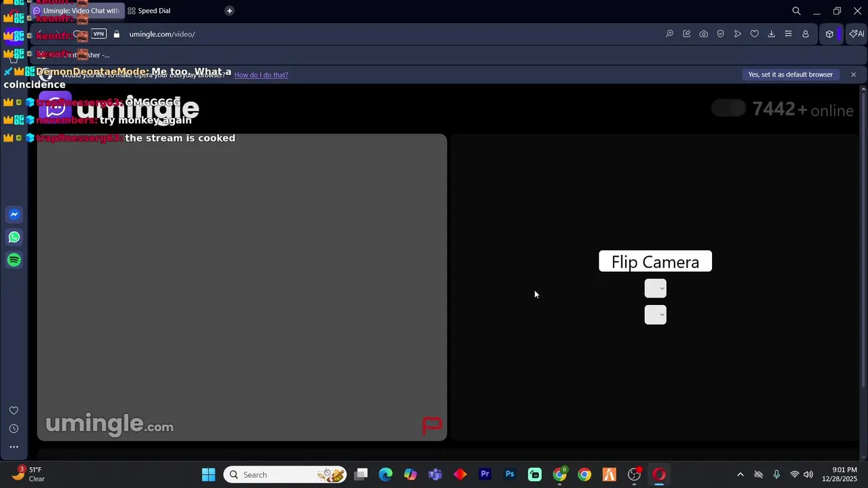Open the Opera find-in-page magnifier icon
868x488 pixels.
(x=669, y=34)
